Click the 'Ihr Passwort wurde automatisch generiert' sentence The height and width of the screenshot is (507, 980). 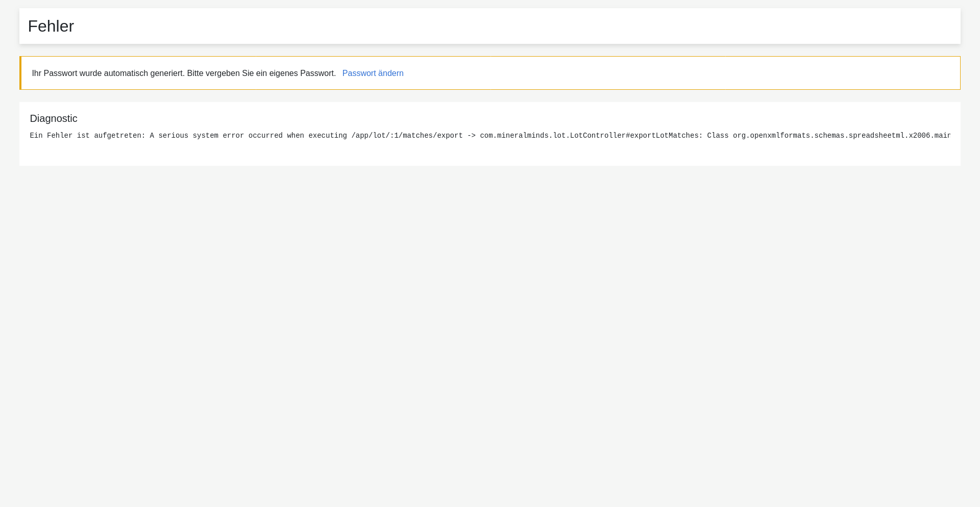108,73
